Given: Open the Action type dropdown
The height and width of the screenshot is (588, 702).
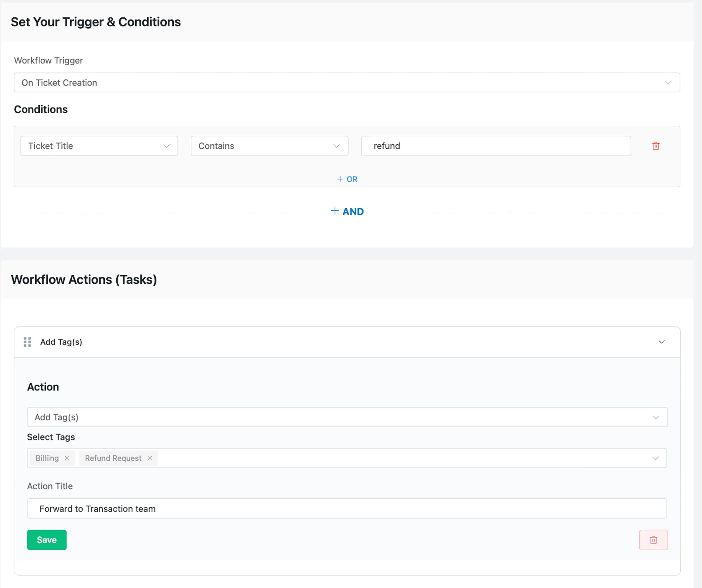Looking at the screenshot, I should (x=347, y=417).
